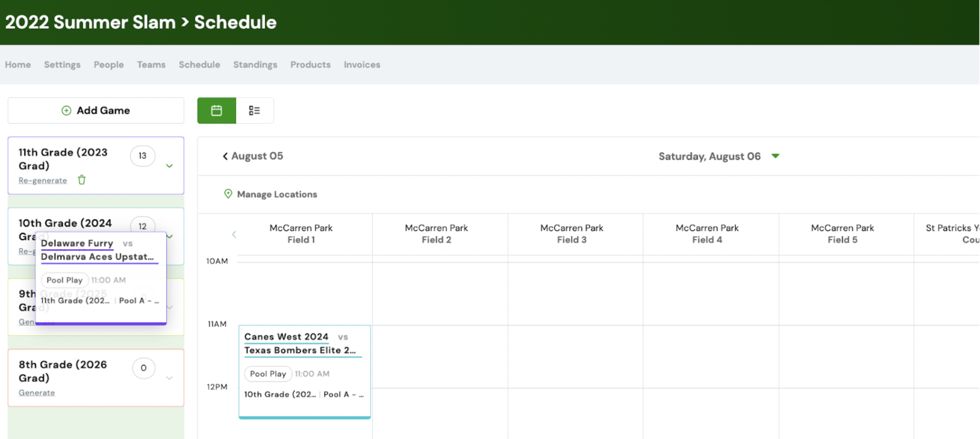Click McCarren Park Field 3 column header

click(572, 234)
